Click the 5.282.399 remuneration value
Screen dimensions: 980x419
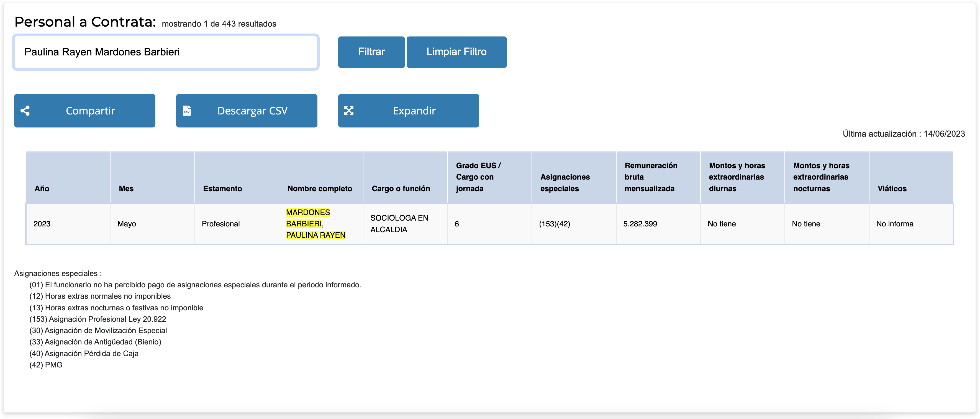[640, 224]
